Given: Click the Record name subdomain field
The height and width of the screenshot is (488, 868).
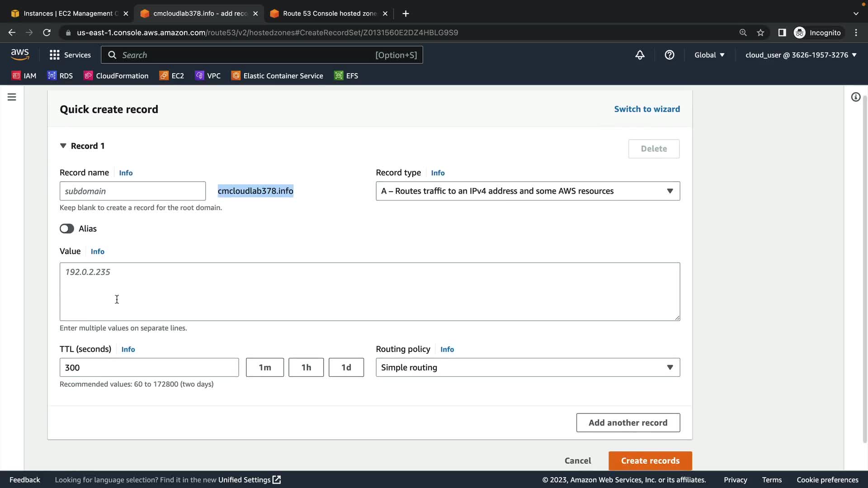Looking at the screenshot, I should (x=132, y=191).
